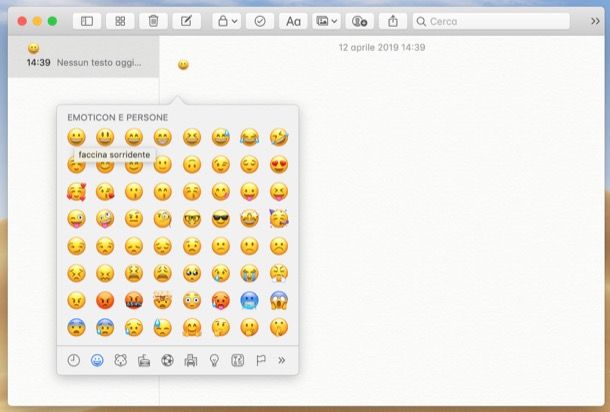Insert the upside-down face emoji
The width and height of the screenshot is (610, 412).
coord(192,165)
